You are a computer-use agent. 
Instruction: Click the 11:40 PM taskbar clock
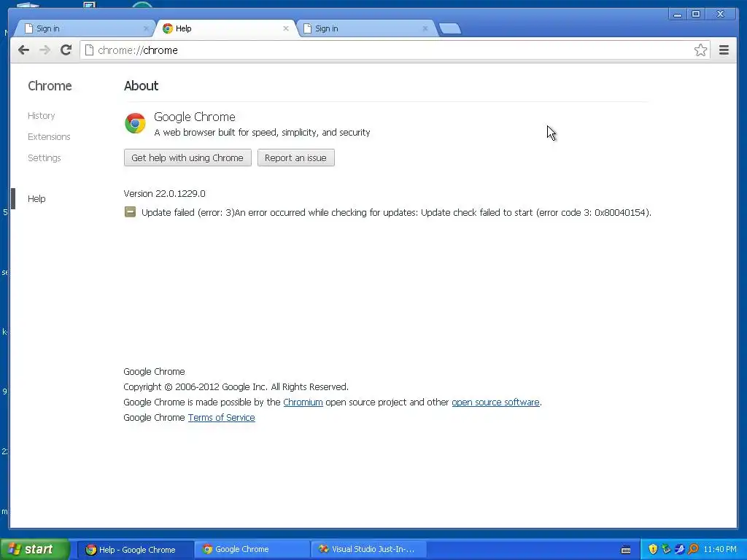point(720,550)
